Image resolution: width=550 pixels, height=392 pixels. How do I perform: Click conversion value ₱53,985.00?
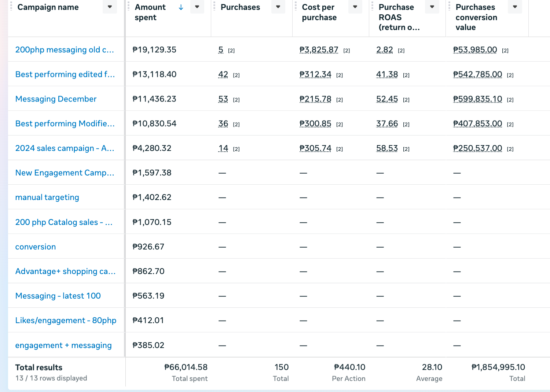point(475,50)
